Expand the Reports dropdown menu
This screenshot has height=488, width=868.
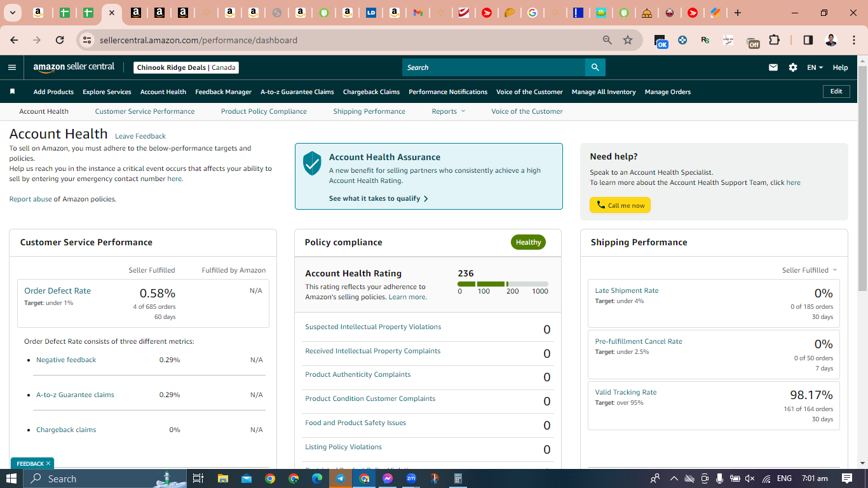click(x=449, y=111)
